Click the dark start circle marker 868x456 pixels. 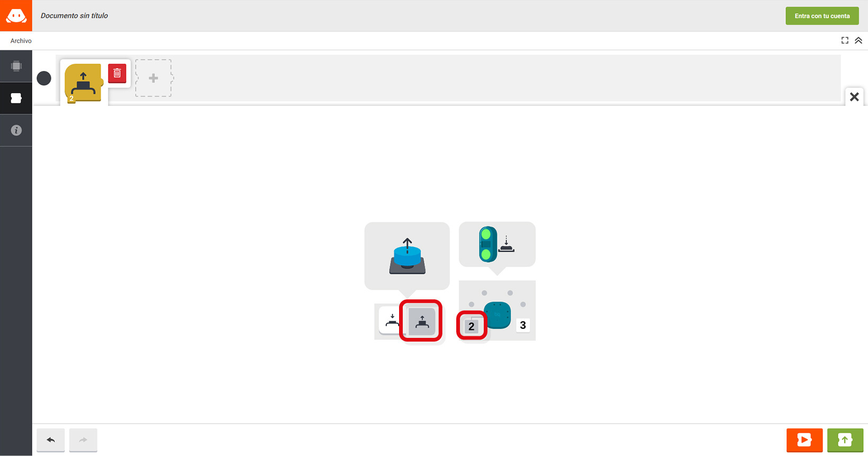[44, 78]
